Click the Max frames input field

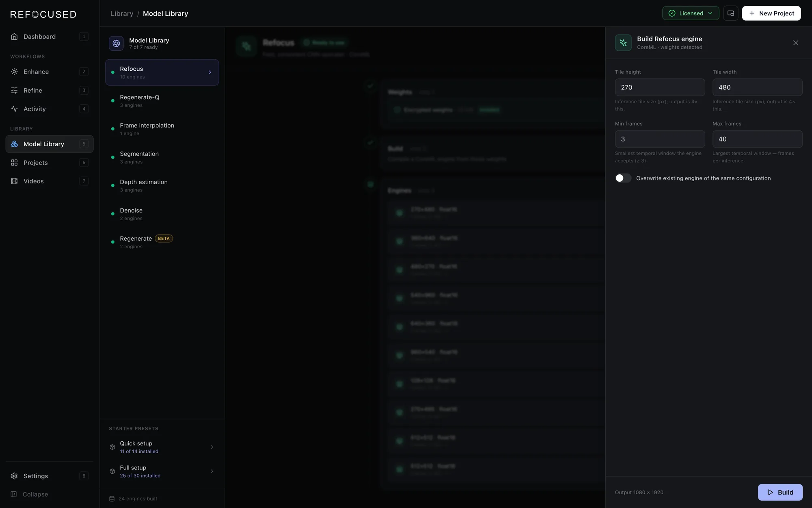757,139
